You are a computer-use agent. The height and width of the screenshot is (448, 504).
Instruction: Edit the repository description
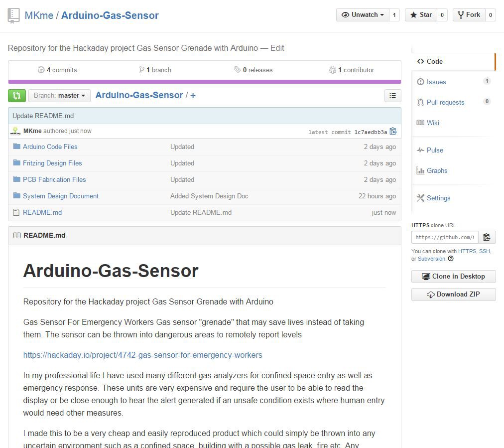[x=277, y=48]
